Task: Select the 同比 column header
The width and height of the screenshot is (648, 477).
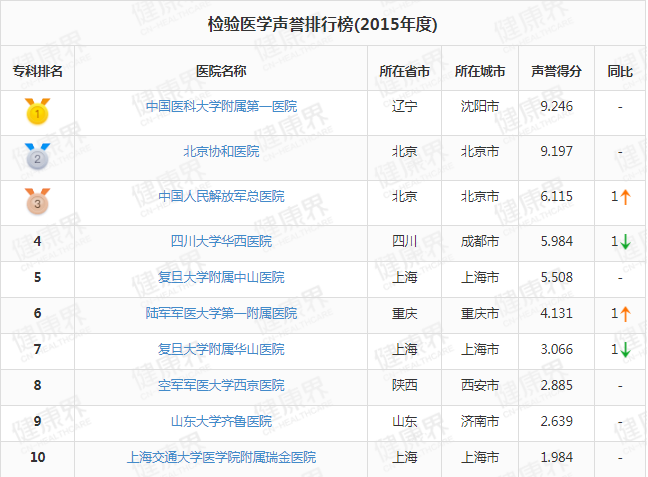Action: click(620, 71)
